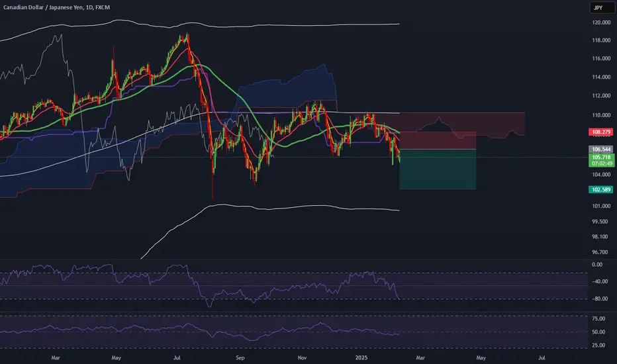Select the red stop-loss zone of short position

438,140
